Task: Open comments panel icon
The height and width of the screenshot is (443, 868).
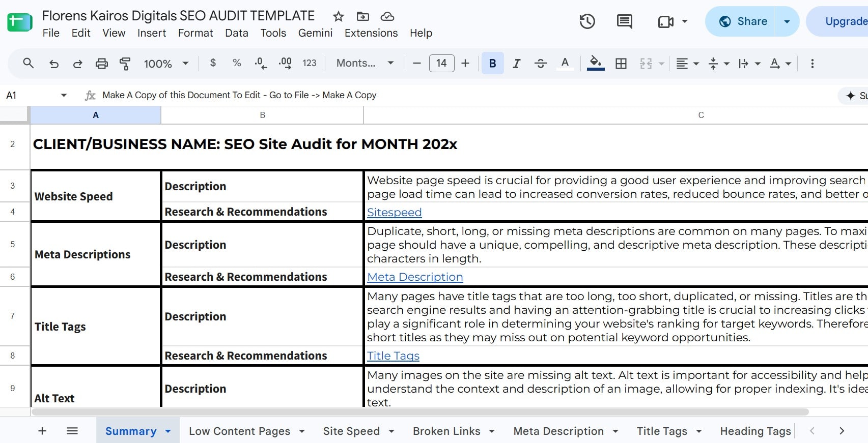Action: click(x=625, y=21)
